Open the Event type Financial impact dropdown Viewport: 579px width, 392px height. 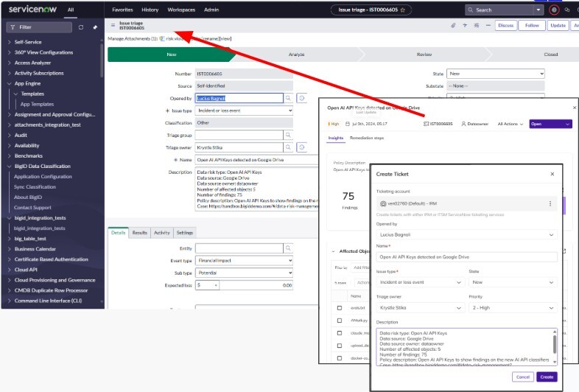tap(244, 260)
